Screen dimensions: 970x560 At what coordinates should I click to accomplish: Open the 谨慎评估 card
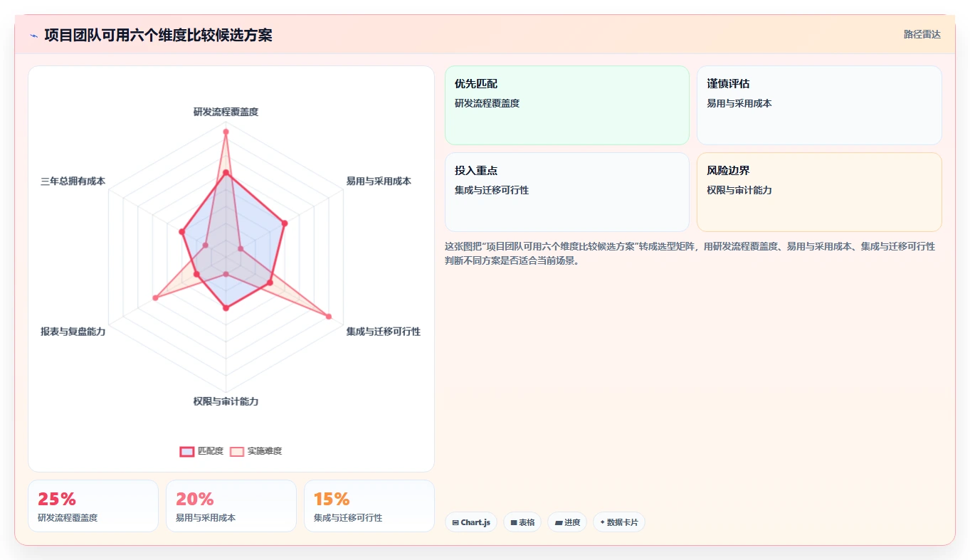[x=819, y=105]
